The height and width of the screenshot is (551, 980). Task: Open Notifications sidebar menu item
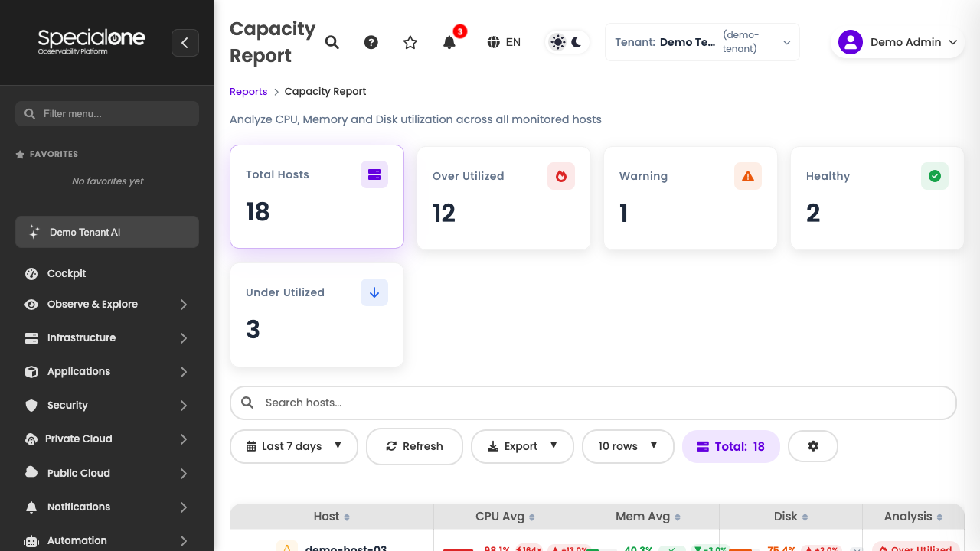point(107,507)
